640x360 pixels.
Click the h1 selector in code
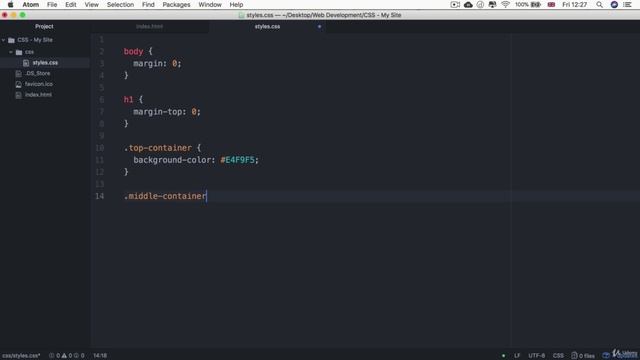click(128, 99)
